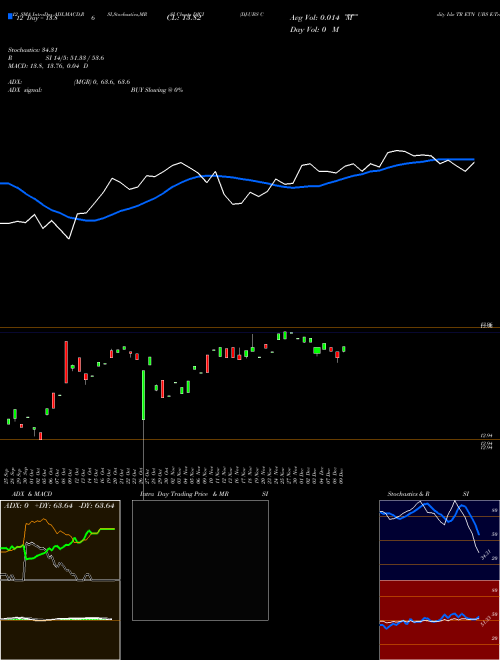This screenshot has height=660, width=500.
Task: Click the tallest red candlestick in early October
Action: coord(66,362)
